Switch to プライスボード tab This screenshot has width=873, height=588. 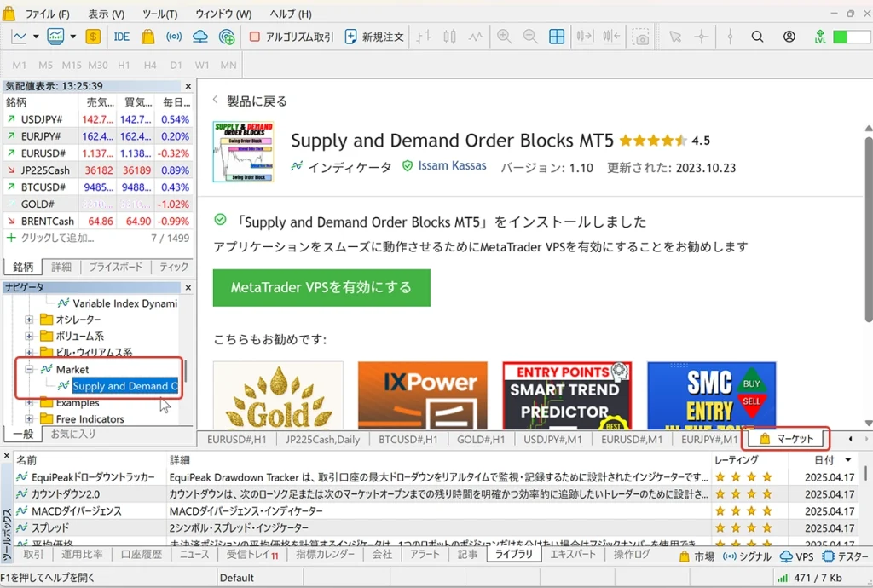pos(116,267)
